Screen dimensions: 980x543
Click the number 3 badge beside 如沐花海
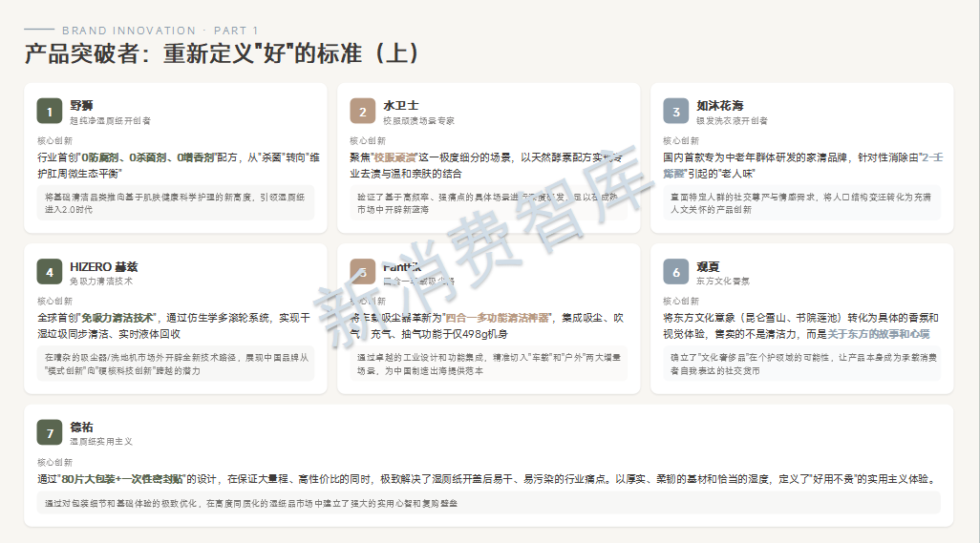(676, 112)
